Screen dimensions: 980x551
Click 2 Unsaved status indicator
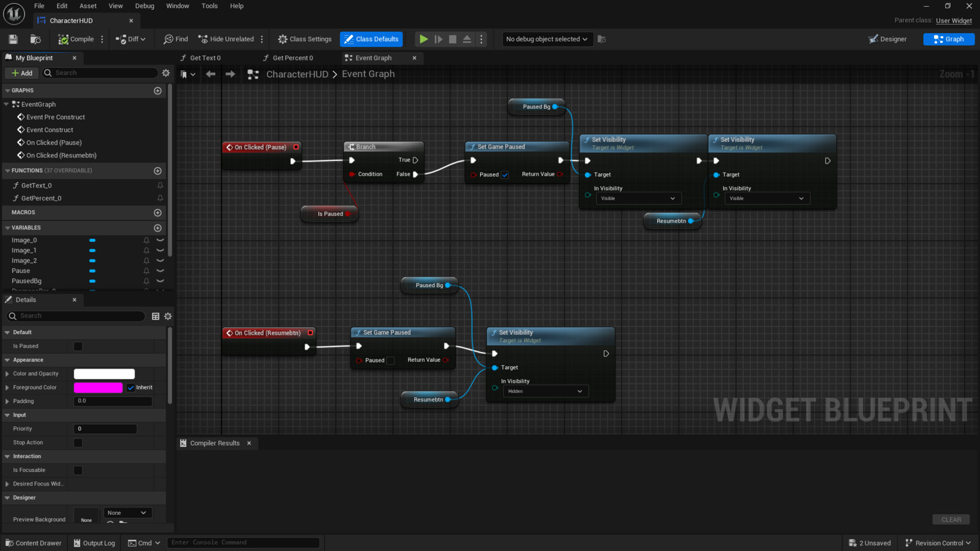click(870, 543)
